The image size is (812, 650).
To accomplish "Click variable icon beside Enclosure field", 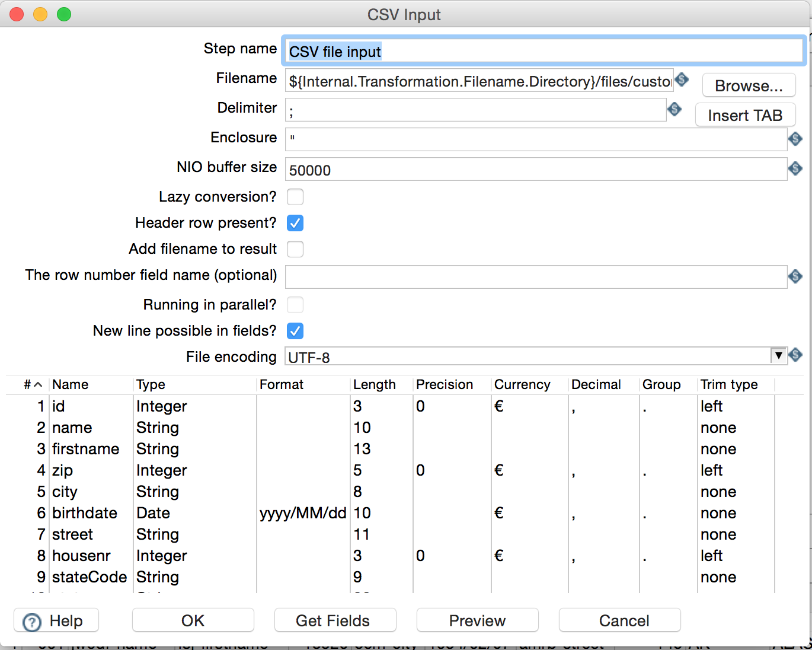I will pos(795,139).
